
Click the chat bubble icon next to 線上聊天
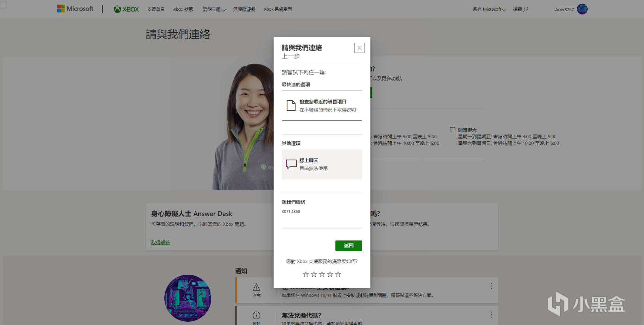tap(291, 164)
